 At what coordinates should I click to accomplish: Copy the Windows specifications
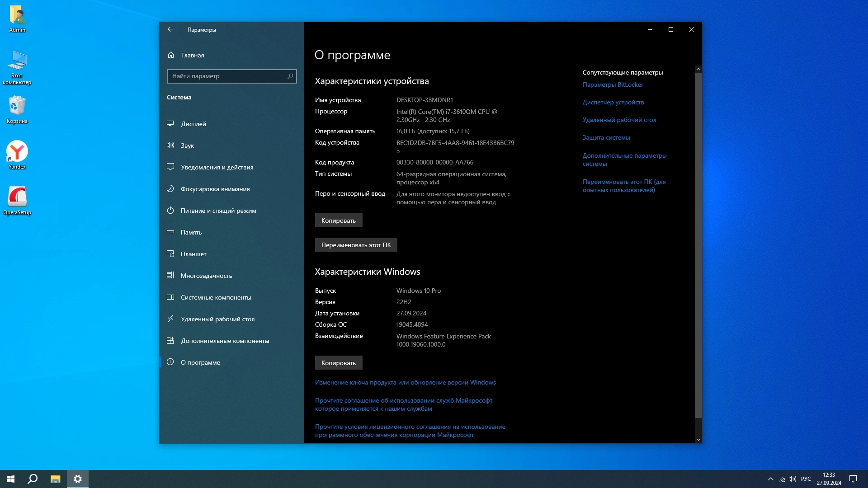point(338,363)
